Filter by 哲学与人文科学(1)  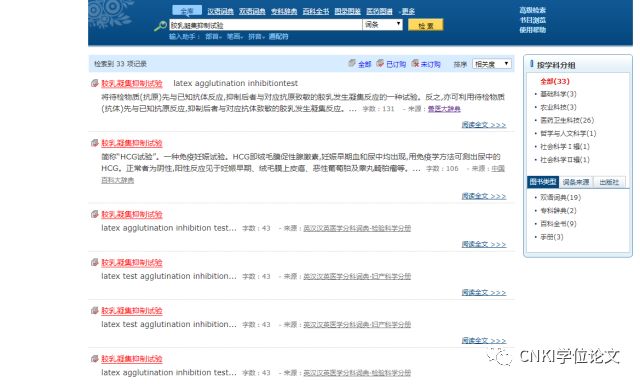point(568,133)
